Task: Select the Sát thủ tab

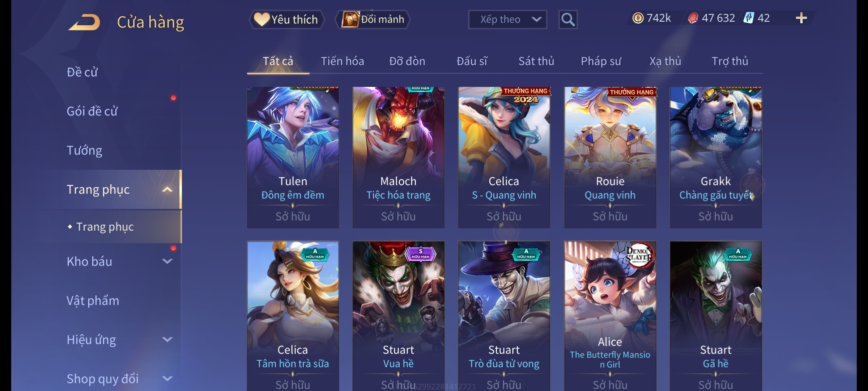Action: pos(536,61)
